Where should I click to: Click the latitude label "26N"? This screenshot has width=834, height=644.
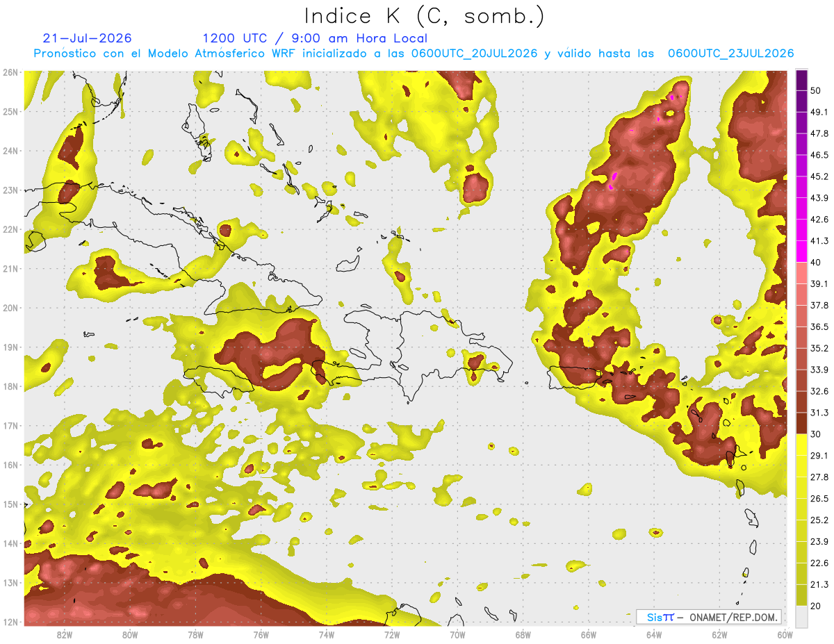tap(10, 72)
